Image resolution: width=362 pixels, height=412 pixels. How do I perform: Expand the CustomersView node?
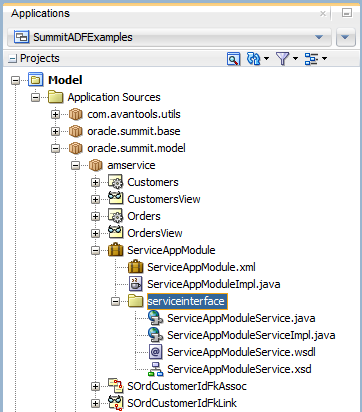(x=95, y=199)
